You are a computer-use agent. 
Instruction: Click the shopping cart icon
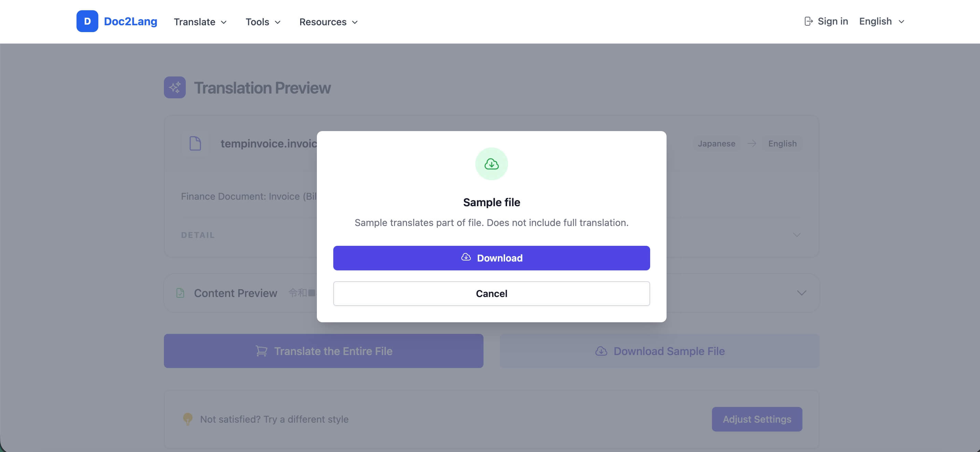click(x=261, y=351)
